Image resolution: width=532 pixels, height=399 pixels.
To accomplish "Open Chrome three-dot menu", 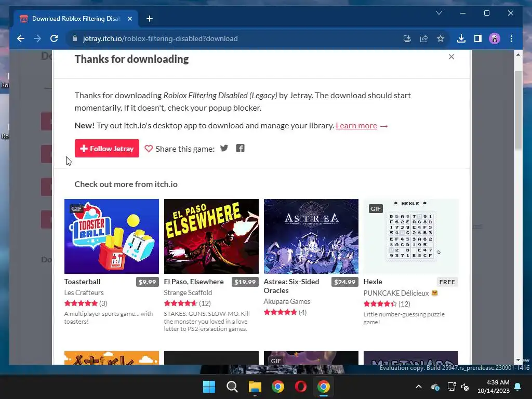I will coord(511,38).
